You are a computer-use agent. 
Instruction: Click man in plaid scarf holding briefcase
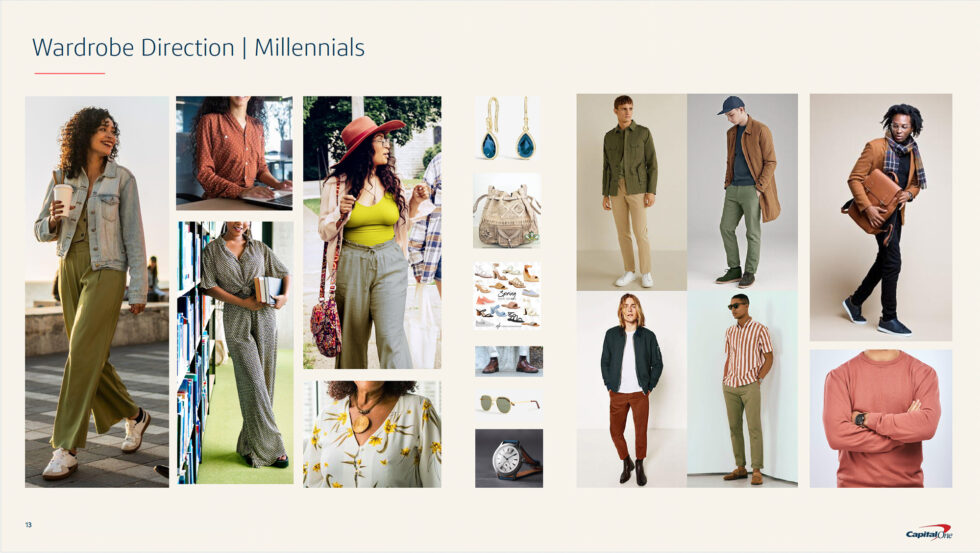pos(881,217)
